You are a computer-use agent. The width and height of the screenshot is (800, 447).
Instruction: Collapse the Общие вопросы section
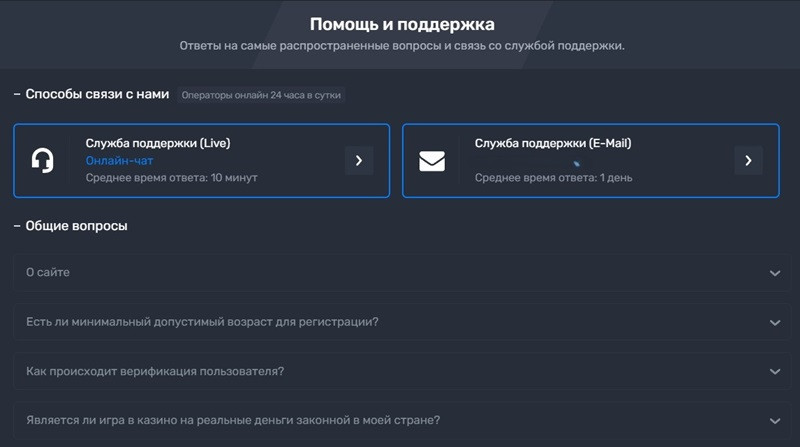click(17, 226)
